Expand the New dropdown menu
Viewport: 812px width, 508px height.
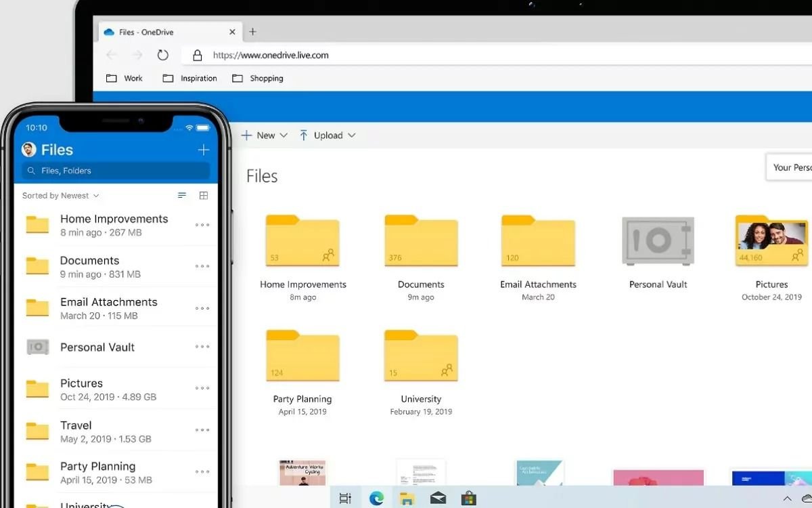[265, 135]
